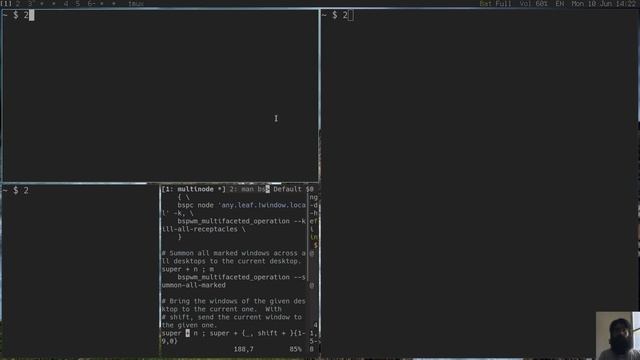
Task: Switch to workspace 6 in top bar
Action: coord(90,4)
